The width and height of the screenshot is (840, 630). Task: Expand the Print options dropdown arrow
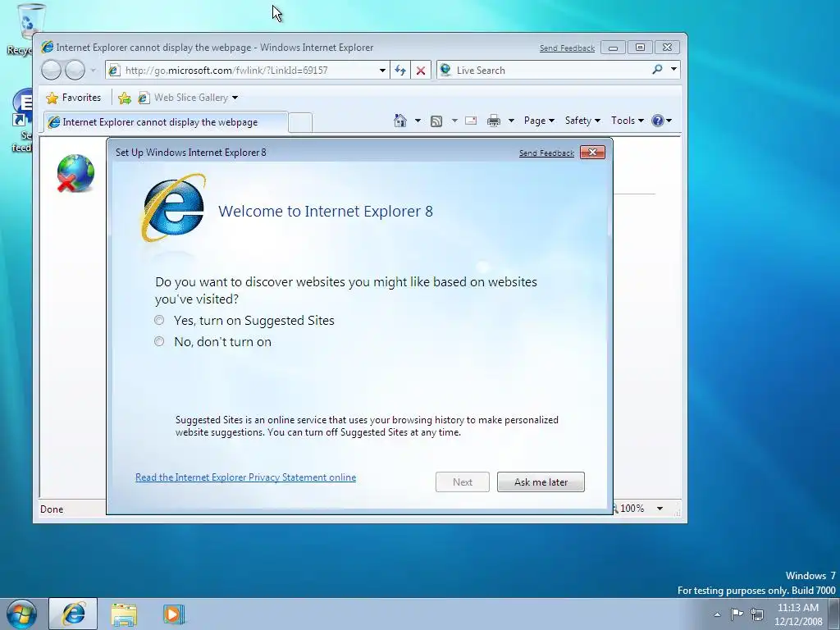tap(511, 121)
